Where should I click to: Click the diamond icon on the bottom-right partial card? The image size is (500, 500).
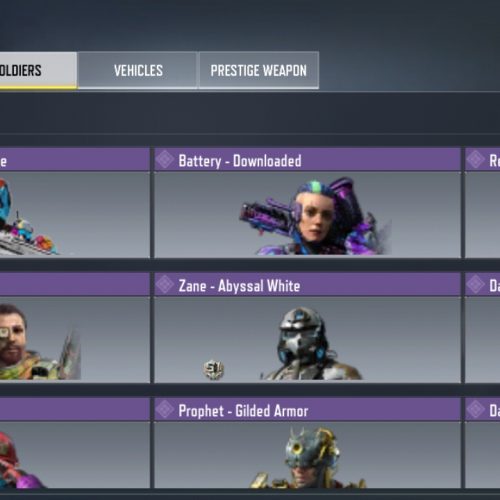[x=475, y=410]
